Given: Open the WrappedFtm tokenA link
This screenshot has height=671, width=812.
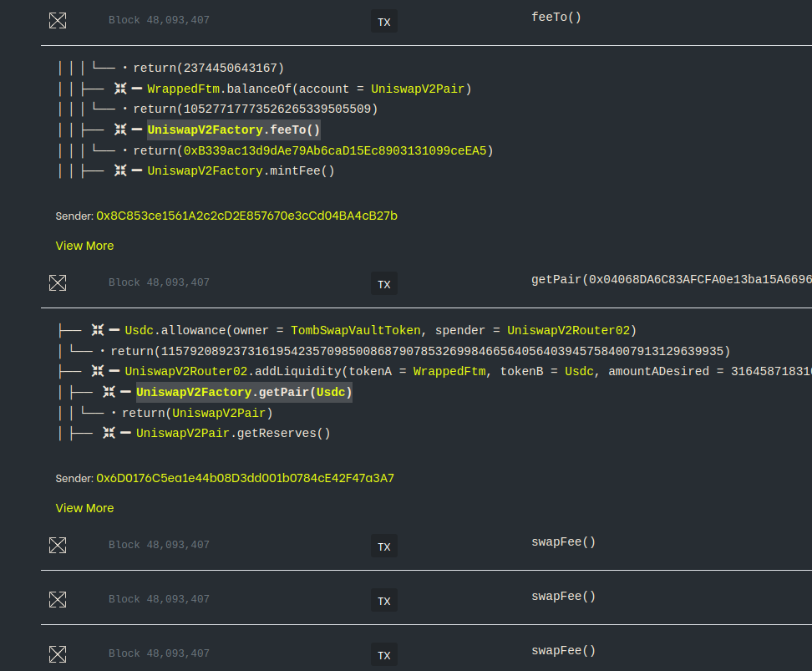Looking at the screenshot, I should pos(449,371).
